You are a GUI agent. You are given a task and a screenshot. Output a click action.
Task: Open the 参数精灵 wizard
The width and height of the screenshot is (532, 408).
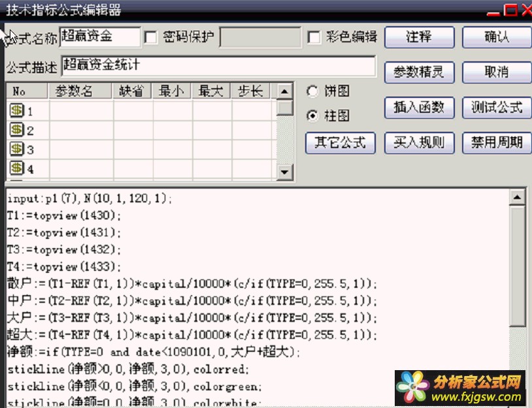(420, 72)
